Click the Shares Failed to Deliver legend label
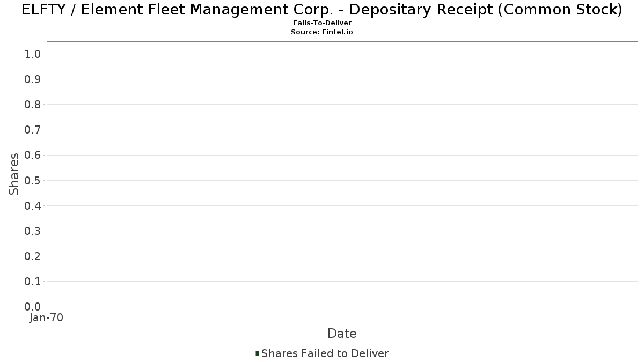This screenshot has height=362, width=644. [x=325, y=353]
